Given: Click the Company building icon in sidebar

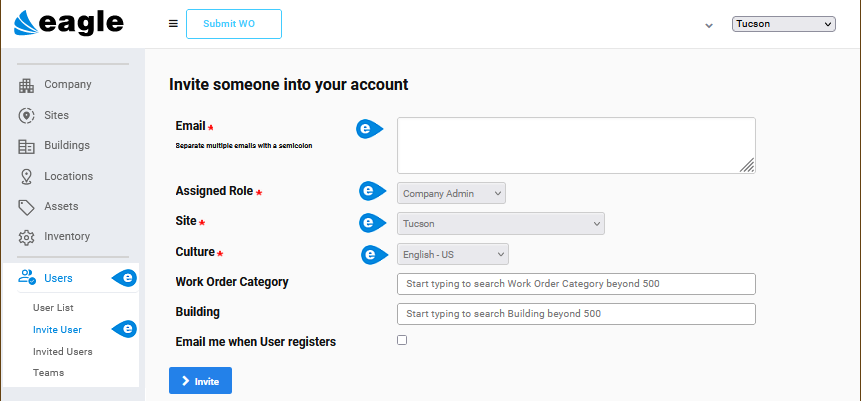Looking at the screenshot, I should point(27,85).
